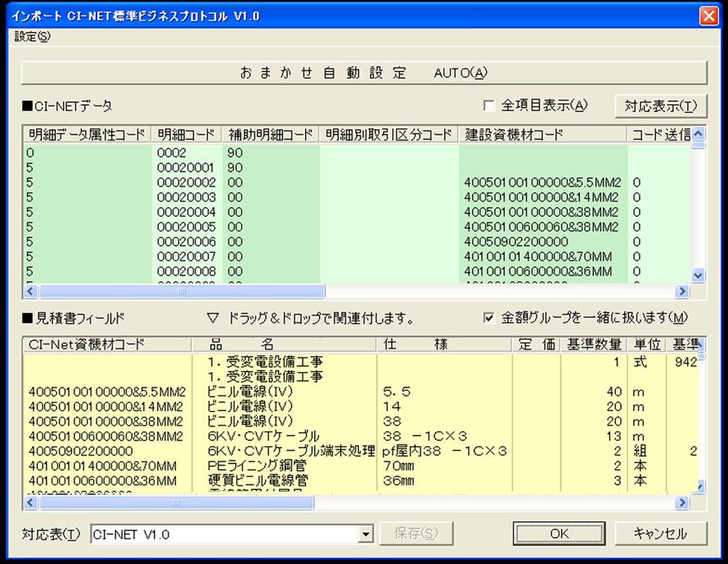Toggle the 金額グループを一緒に扱います checkbox
Viewport: 728px width, 564px height.
click(x=489, y=317)
